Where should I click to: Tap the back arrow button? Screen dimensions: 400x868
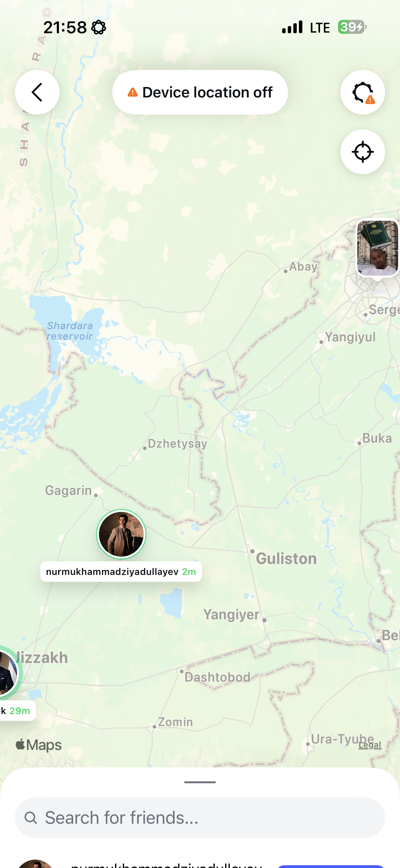pos(37,92)
